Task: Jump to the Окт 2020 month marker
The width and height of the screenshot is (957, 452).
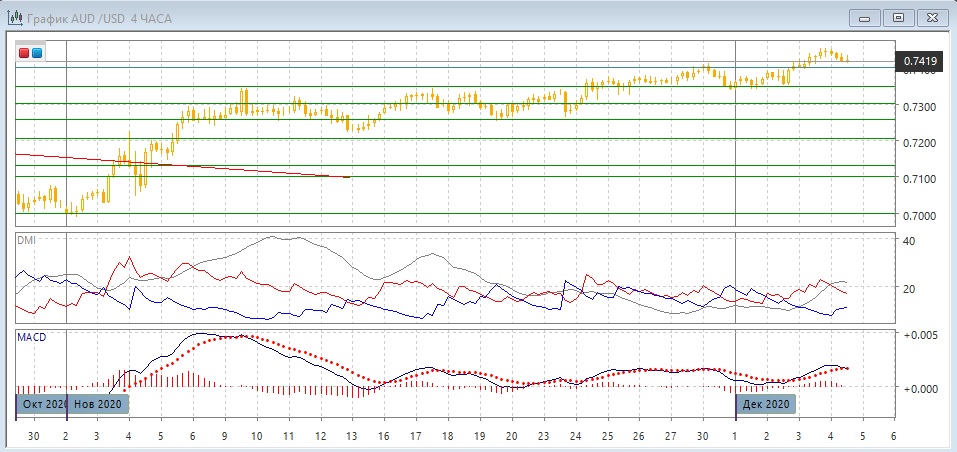Action: (40, 404)
